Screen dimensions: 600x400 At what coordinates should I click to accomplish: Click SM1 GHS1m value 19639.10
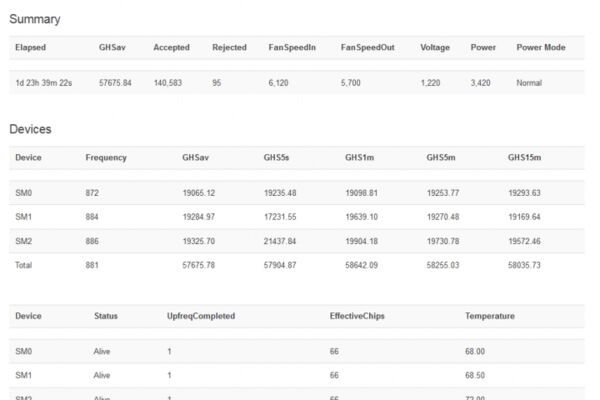[x=362, y=217]
